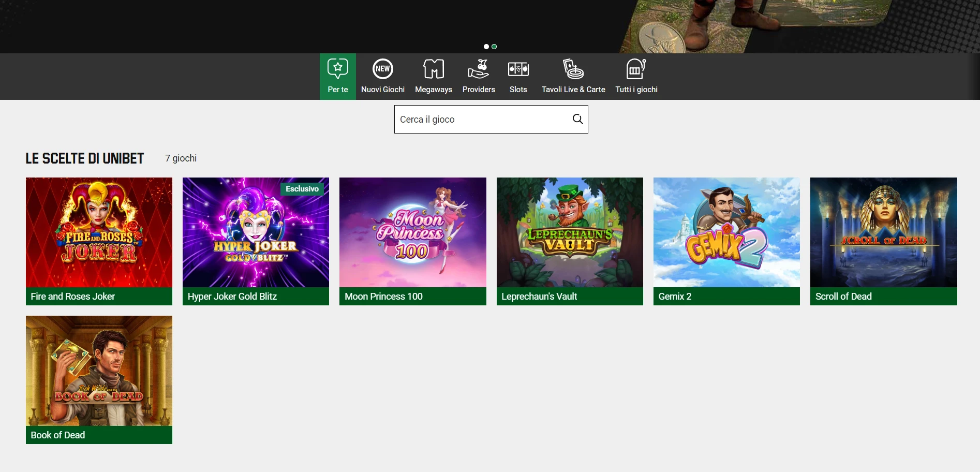Go to the Providers tab

click(x=479, y=77)
